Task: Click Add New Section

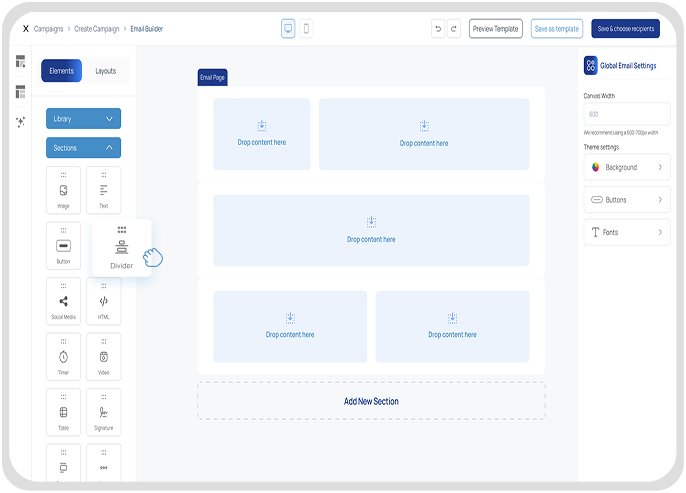Action: tap(371, 401)
